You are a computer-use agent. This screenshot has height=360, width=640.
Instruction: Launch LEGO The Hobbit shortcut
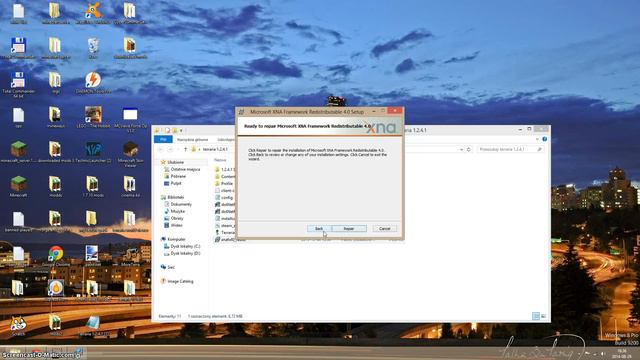[x=93, y=117]
